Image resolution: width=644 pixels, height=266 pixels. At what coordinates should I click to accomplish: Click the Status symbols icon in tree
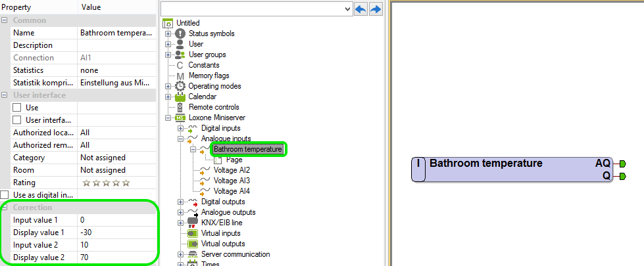click(x=180, y=33)
